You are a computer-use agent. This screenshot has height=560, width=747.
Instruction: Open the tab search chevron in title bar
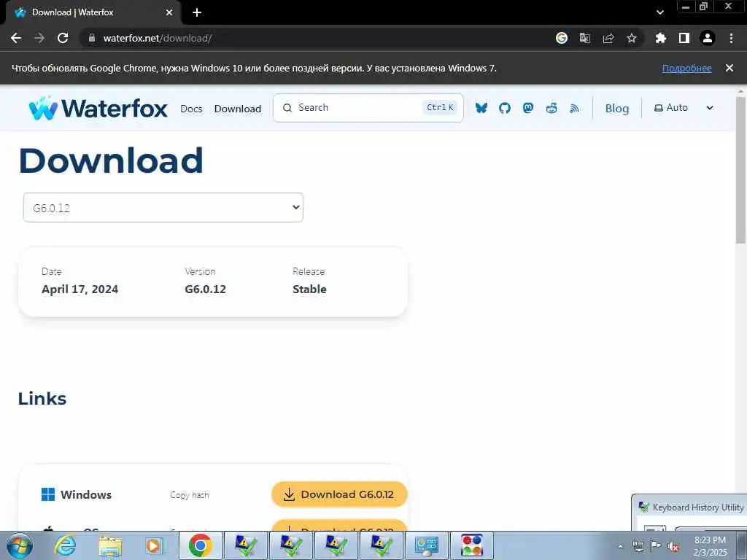659,12
